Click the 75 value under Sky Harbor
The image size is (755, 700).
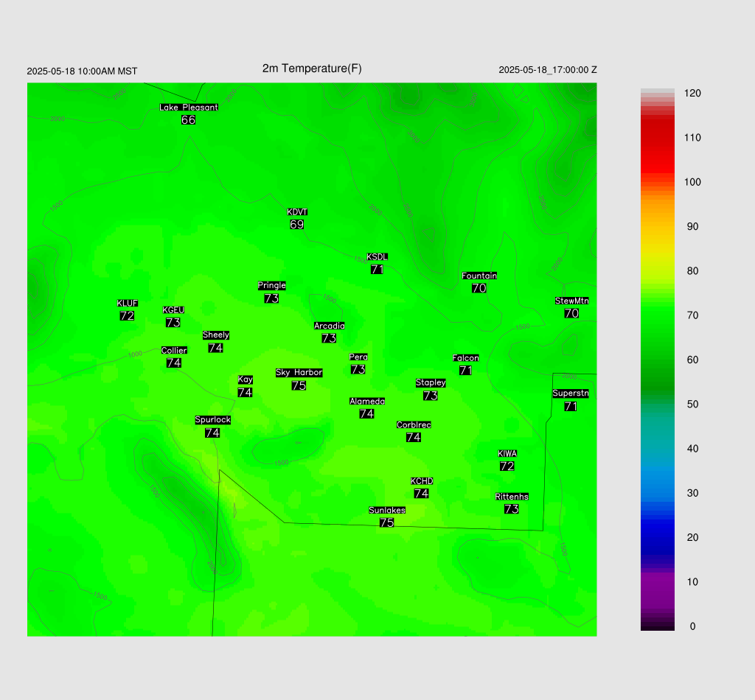299,385
